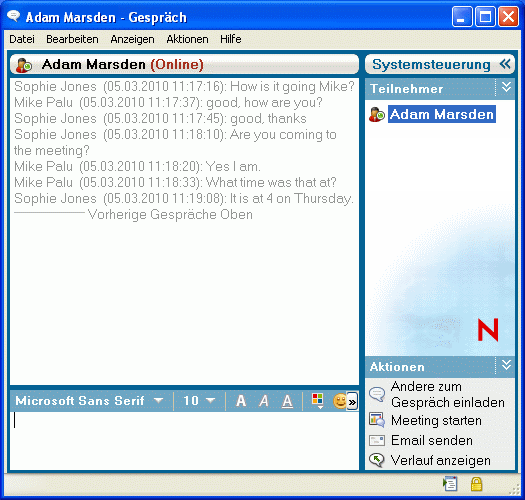Click message "good, how are you?"
This screenshot has width=525, height=500.
pos(264,102)
